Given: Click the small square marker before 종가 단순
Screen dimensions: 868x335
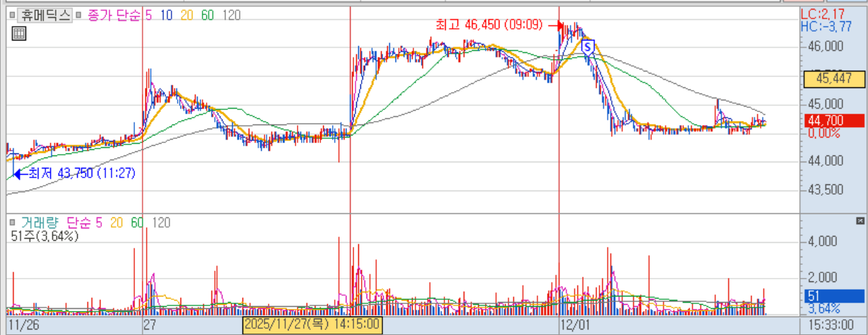Looking at the screenshot, I should (79, 16).
